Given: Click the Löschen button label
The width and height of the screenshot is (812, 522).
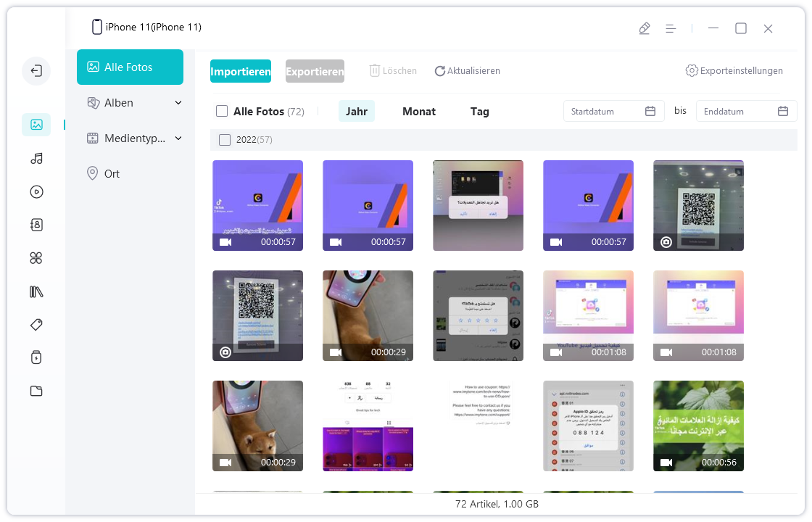Looking at the screenshot, I should point(399,71).
